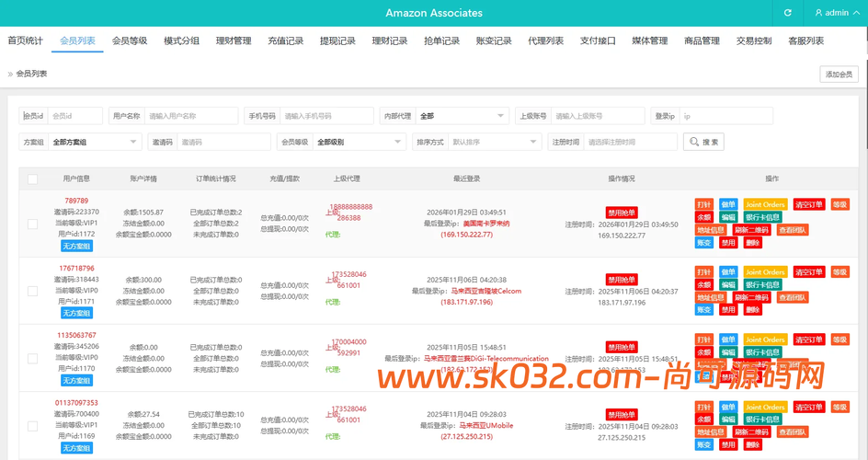Switch to the 充值记录 tab

coord(285,40)
